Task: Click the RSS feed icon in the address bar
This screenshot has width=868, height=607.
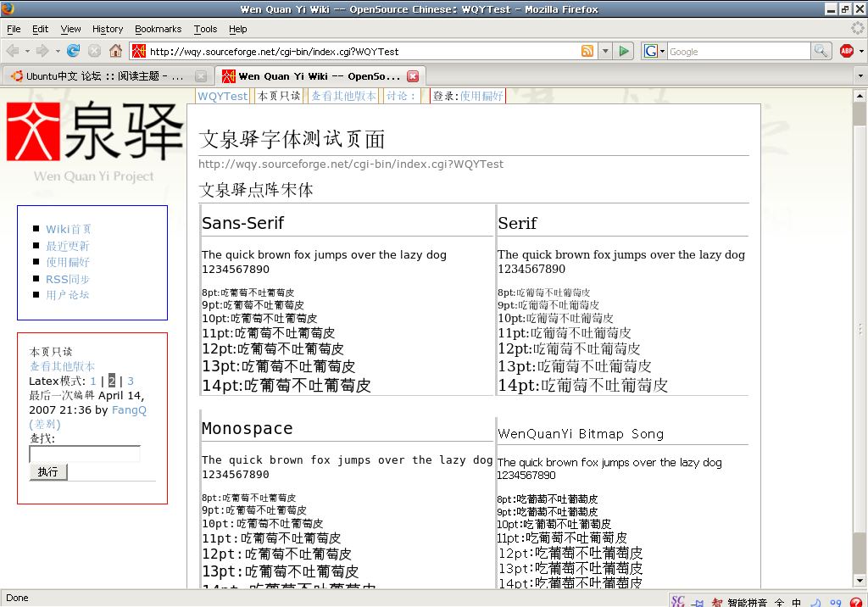Action: point(587,51)
